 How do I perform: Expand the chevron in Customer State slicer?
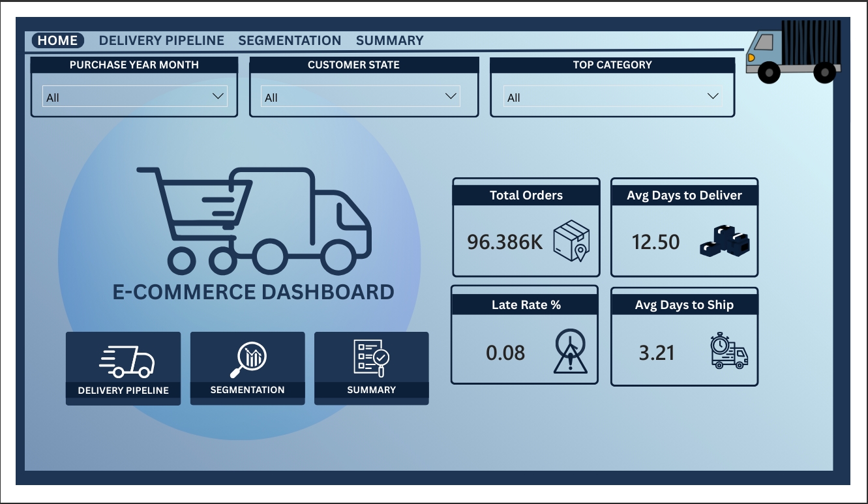tap(451, 96)
